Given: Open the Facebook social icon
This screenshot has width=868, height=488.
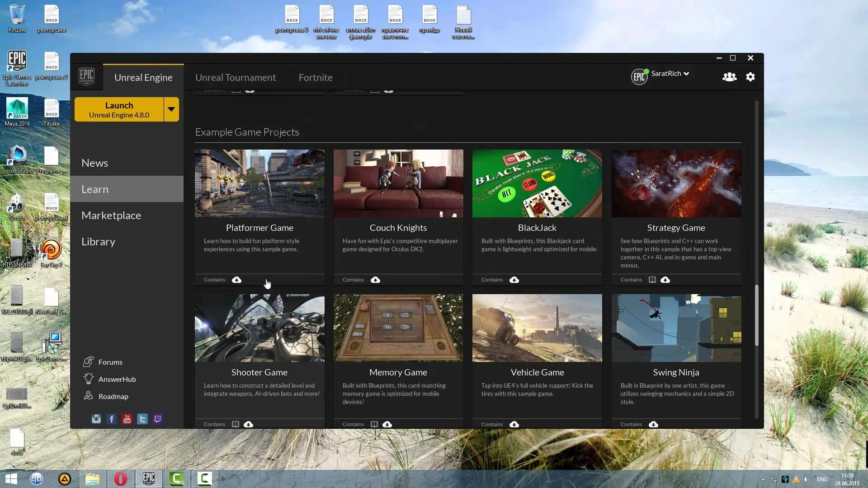Looking at the screenshot, I should (x=112, y=419).
